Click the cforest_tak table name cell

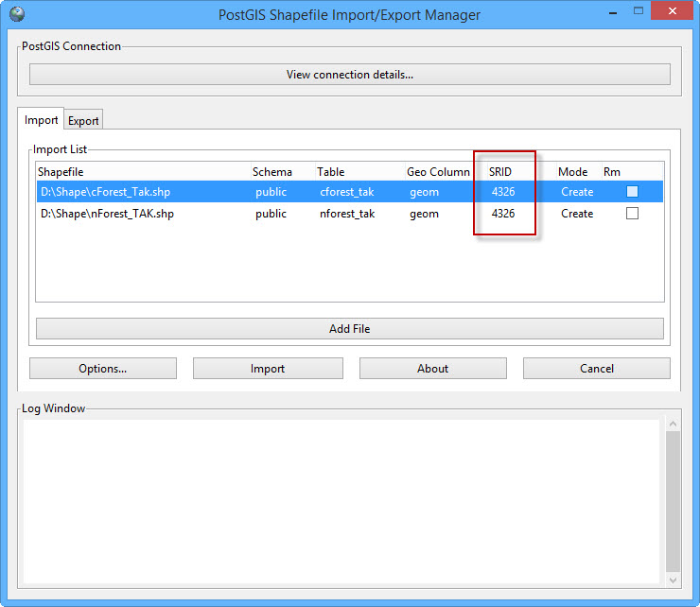pyautogui.click(x=347, y=192)
